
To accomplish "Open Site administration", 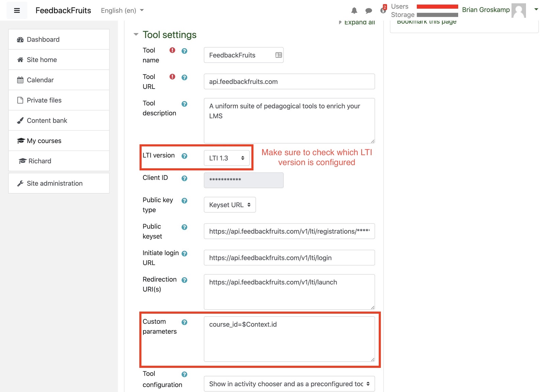I will click(59, 183).
